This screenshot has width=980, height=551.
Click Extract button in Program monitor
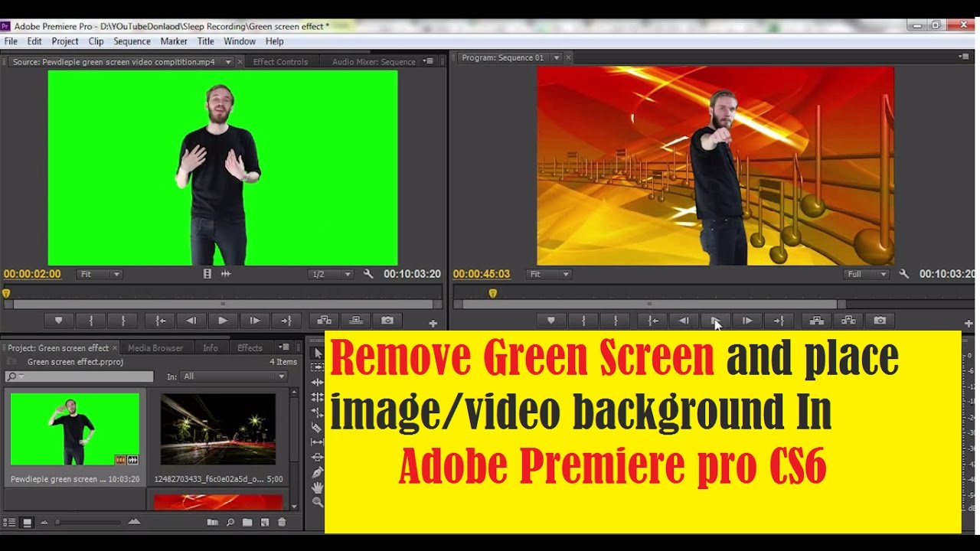pyautogui.click(x=848, y=321)
